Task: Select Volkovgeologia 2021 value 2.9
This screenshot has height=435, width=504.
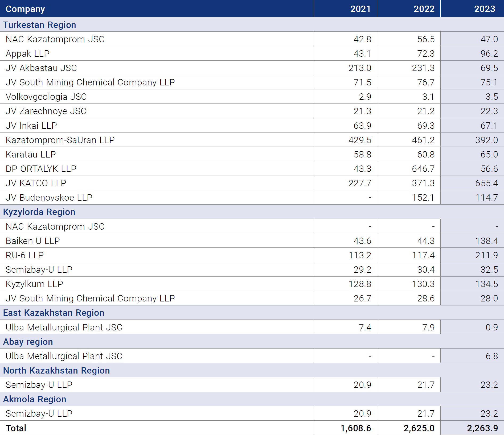Action: tap(365, 97)
